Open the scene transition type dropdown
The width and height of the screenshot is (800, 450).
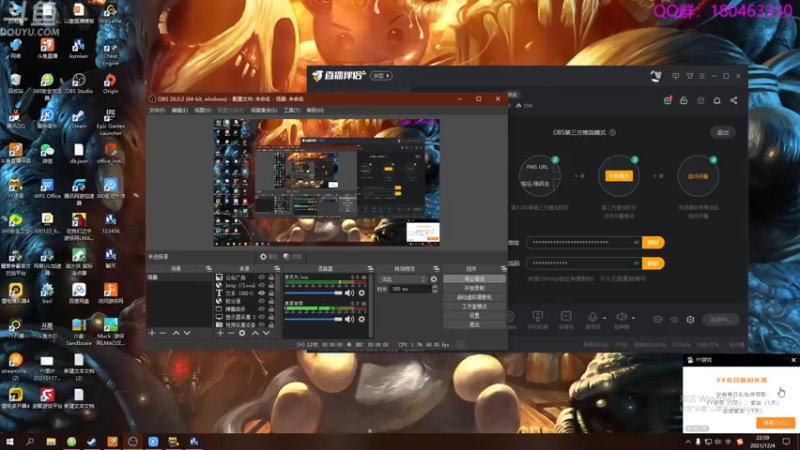point(403,279)
